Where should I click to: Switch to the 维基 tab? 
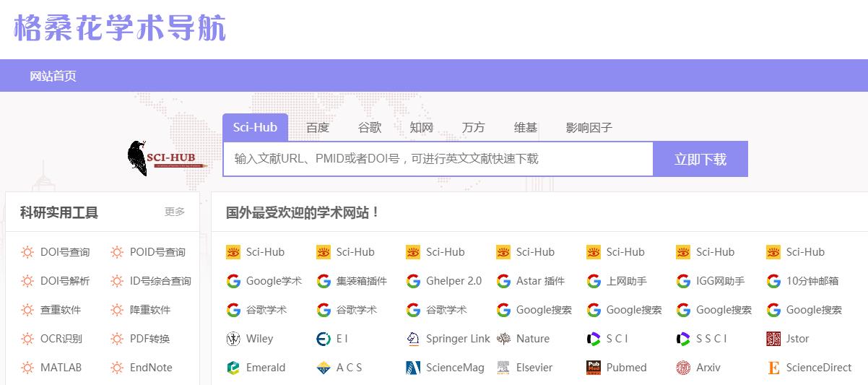(526, 128)
